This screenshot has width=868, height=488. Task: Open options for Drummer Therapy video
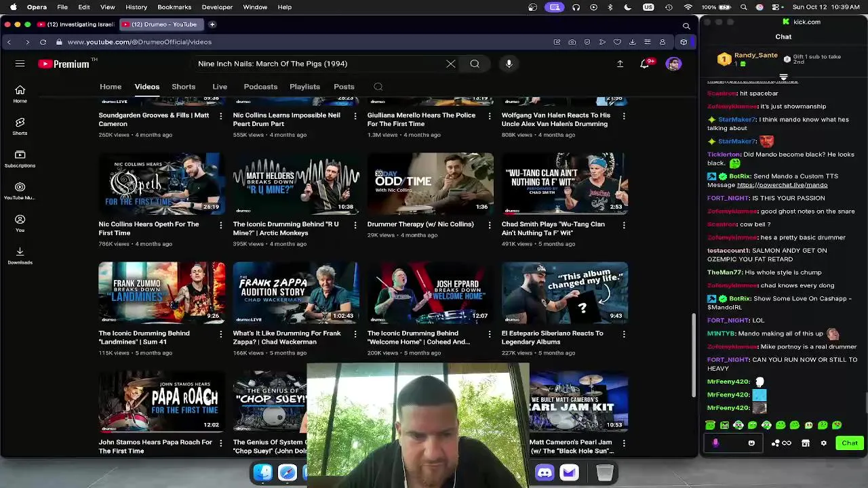490,225
